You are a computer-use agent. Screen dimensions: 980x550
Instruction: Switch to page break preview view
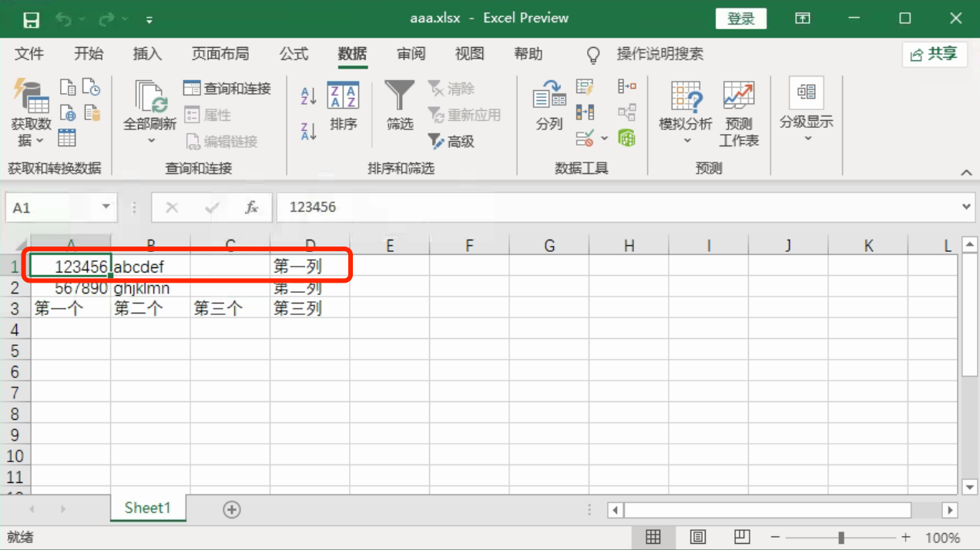742,537
